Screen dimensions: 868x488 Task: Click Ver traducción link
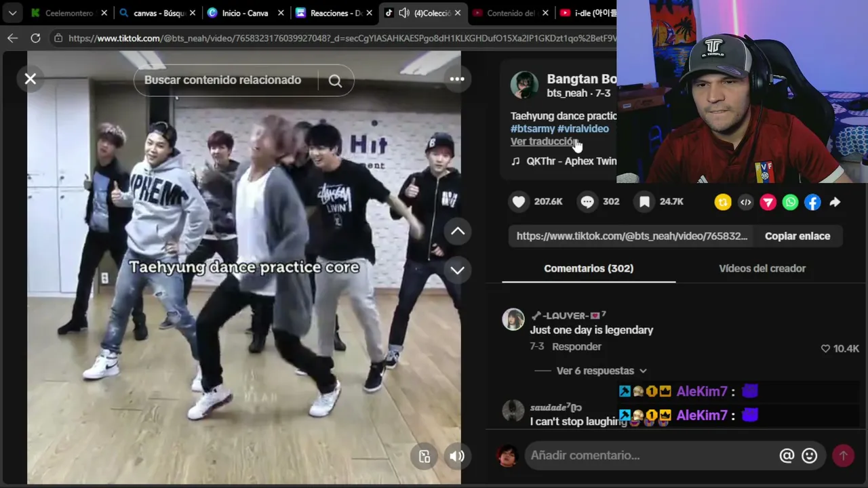(544, 142)
